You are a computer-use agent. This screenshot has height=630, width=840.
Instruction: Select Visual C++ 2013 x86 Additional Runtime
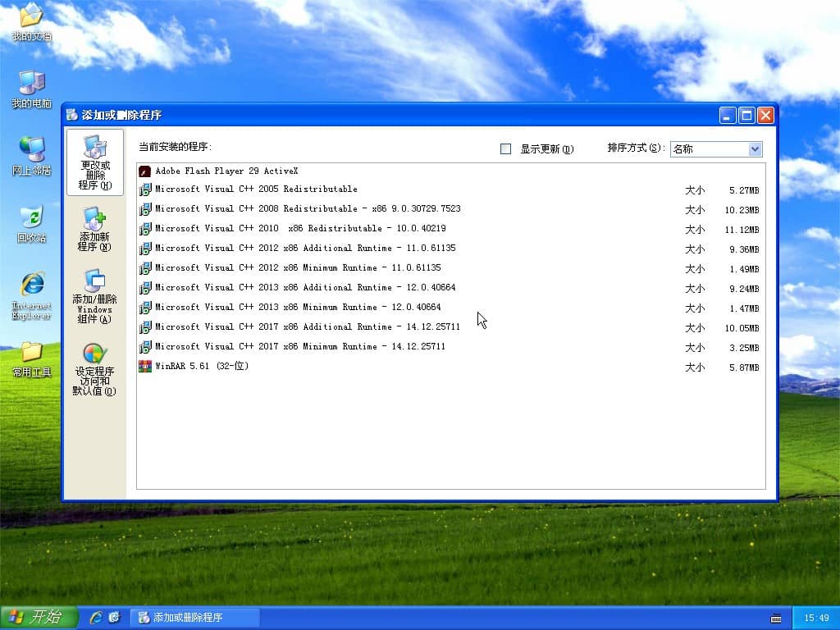pos(305,288)
